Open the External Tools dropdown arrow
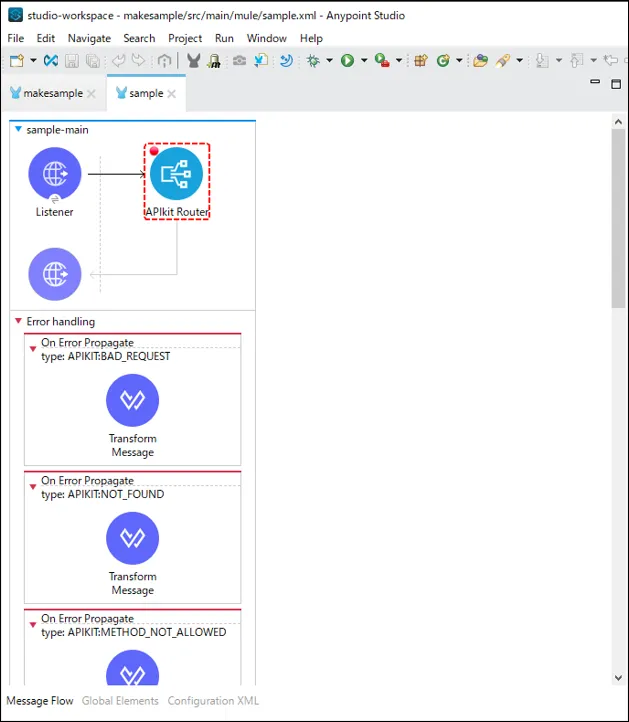 (399, 60)
